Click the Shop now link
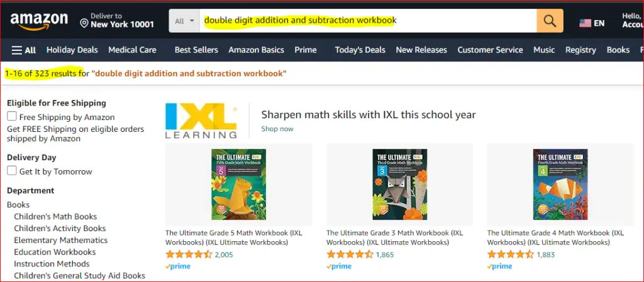The width and height of the screenshot is (644, 282). [277, 129]
